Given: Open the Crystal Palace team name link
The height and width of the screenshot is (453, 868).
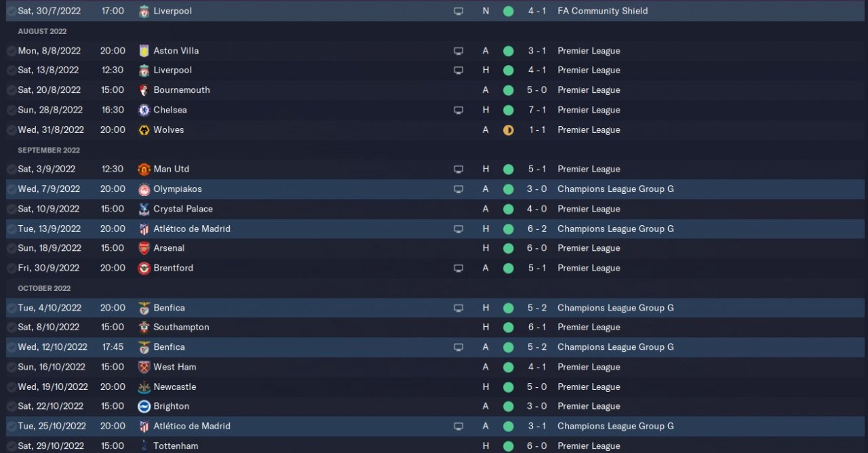Looking at the screenshot, I should click(183, 209).
